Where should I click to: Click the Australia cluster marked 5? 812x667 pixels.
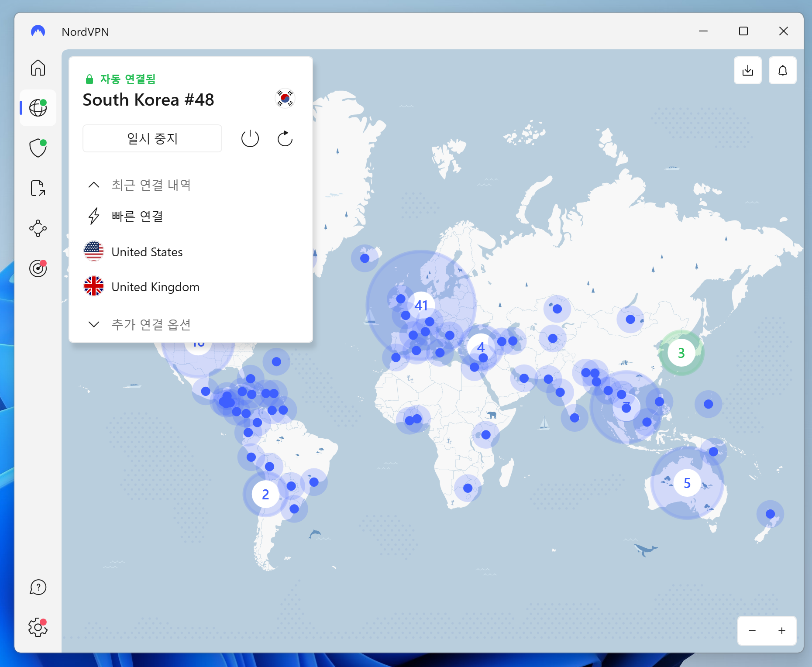[x=687, y=483]
